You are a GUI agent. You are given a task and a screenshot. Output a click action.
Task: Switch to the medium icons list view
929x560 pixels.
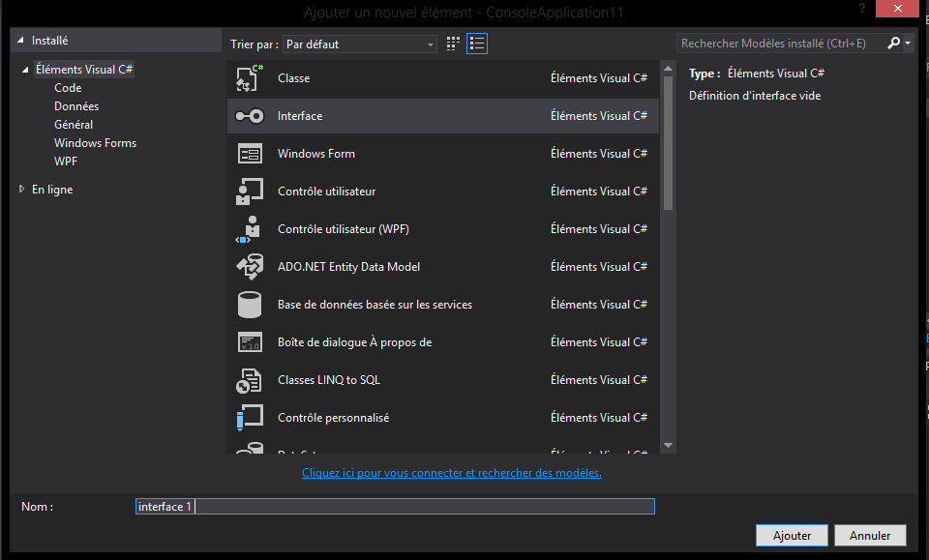(x=476, y=43)
